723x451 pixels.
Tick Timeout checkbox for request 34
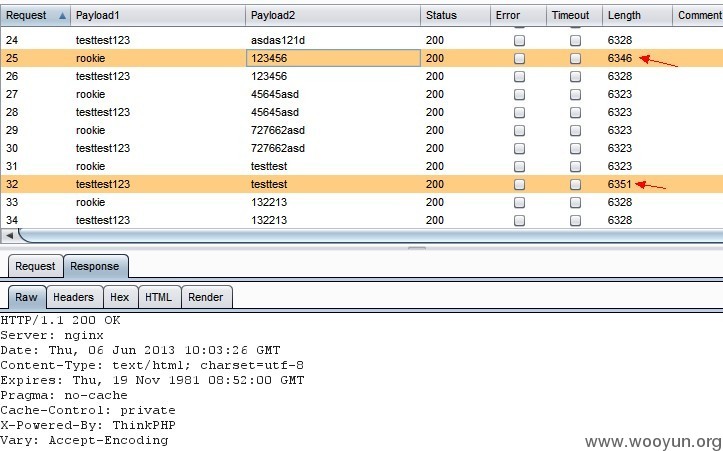point(575,220)
